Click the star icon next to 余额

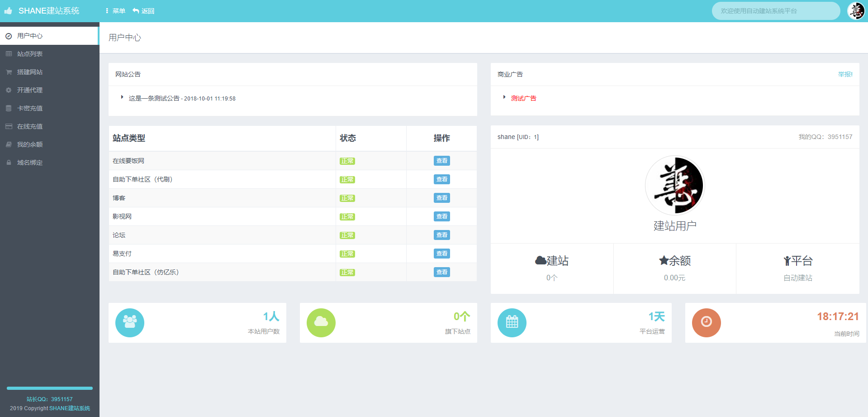click(x=664, y=261)
